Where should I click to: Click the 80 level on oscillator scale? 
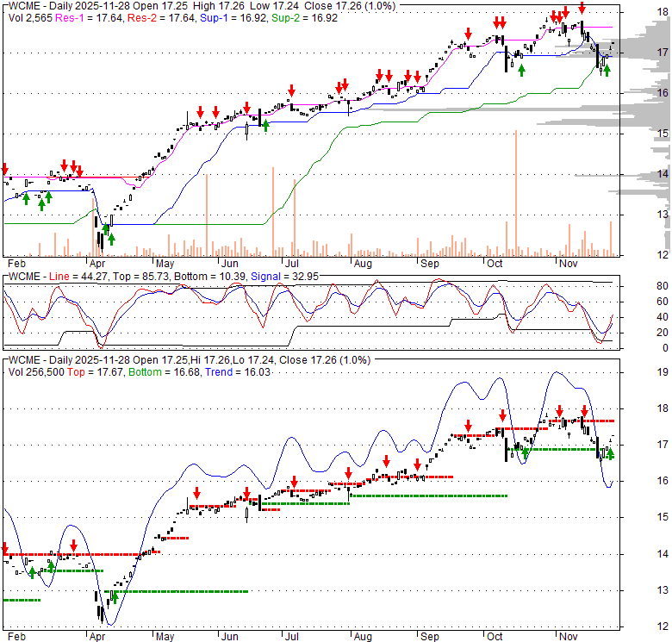point(663,286)
